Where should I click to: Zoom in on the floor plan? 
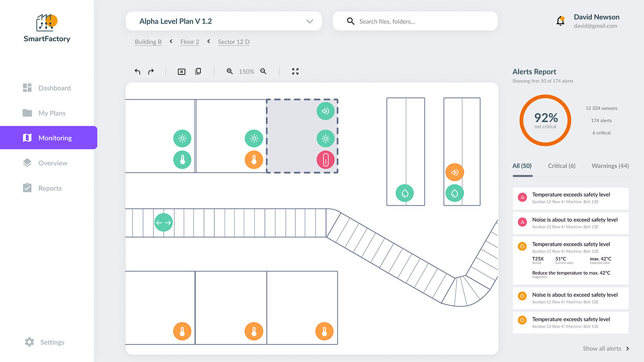pos(230,72)
